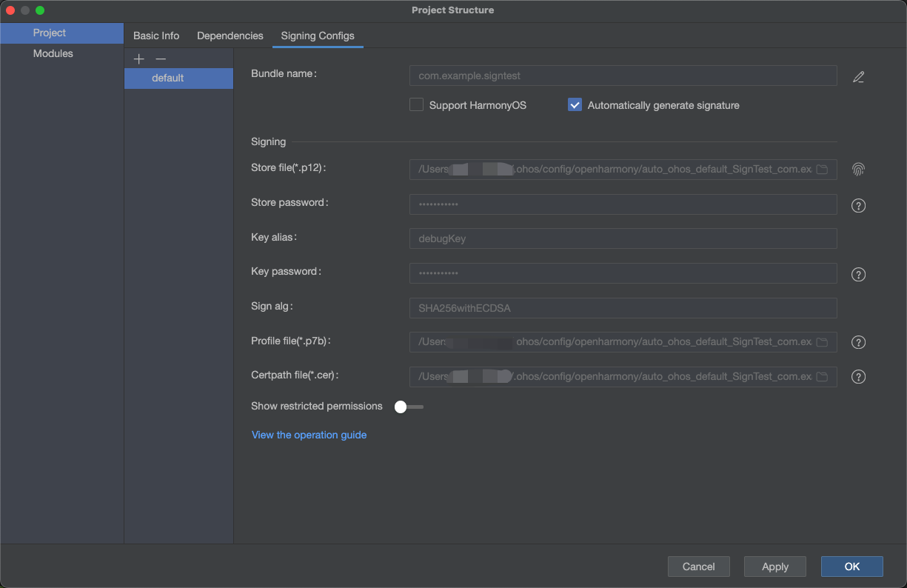The height and width of the screenshot is (588, 907).
Task: Click the Apply button
Action: tap(775, 567)
